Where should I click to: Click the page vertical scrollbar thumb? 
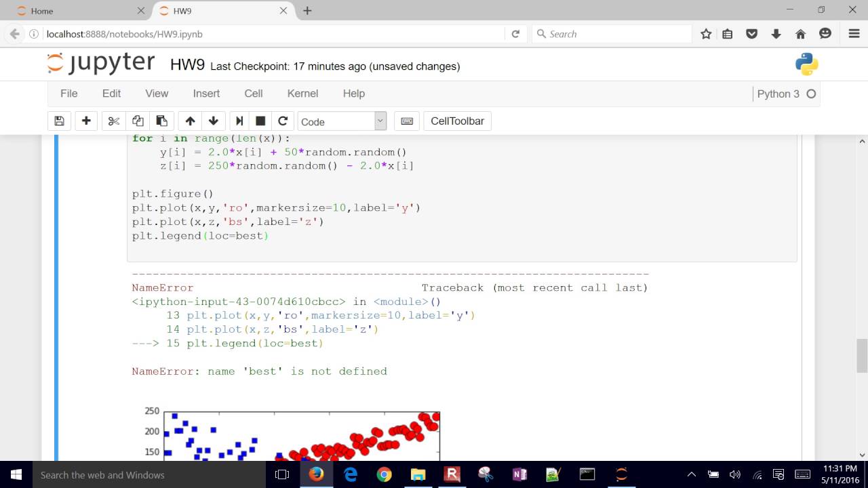coord(863,356)
